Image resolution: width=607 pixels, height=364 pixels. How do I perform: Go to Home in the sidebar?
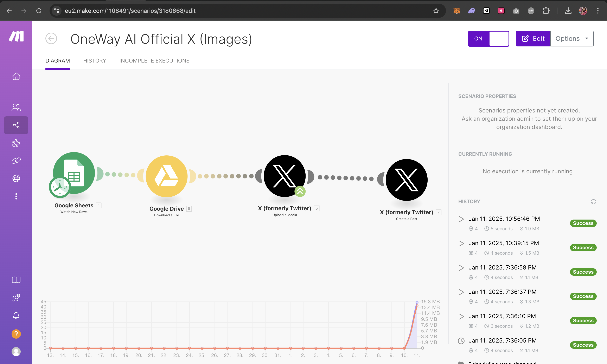pyautogui.click(x=16, y=76)
